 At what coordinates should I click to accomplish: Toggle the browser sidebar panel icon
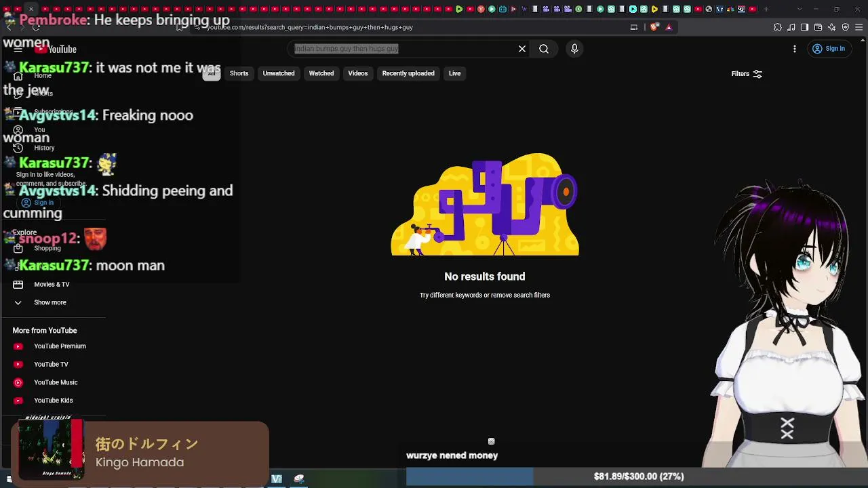click(804, 27)
